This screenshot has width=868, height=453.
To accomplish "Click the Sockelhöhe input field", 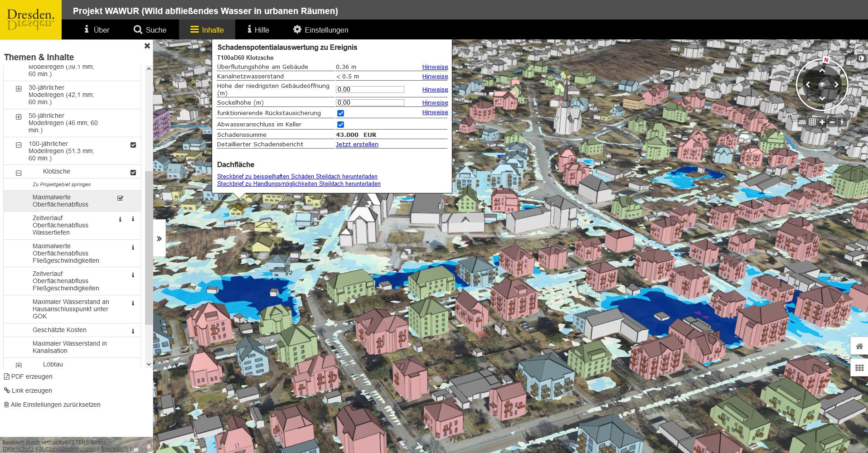I will pos(370,103).
